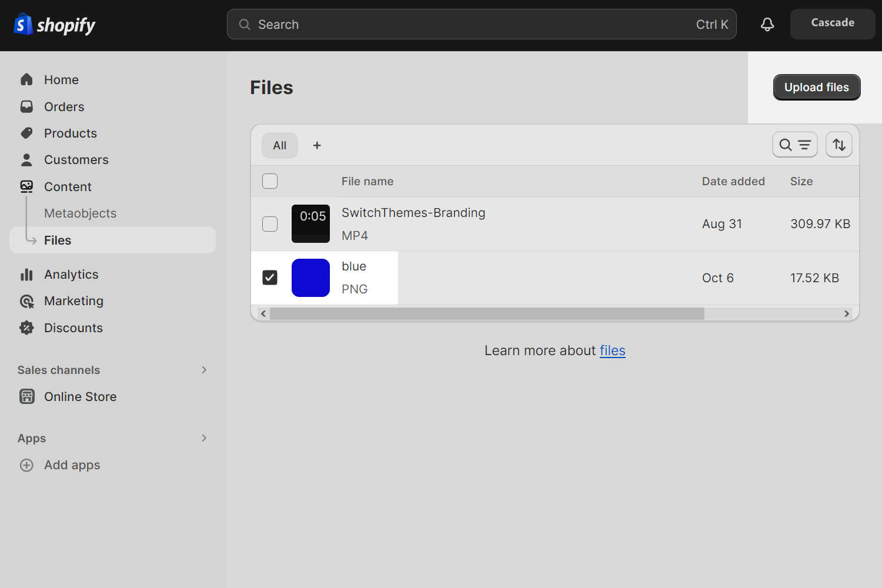Click the 309.97 KB size cell
882x588 pixels.
pos(820,224)
